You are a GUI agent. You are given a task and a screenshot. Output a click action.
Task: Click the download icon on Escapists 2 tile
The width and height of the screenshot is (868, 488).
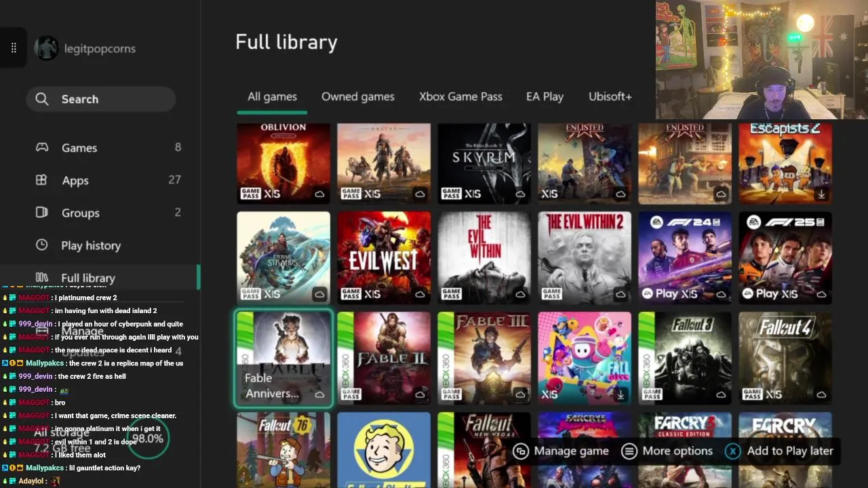821,195
